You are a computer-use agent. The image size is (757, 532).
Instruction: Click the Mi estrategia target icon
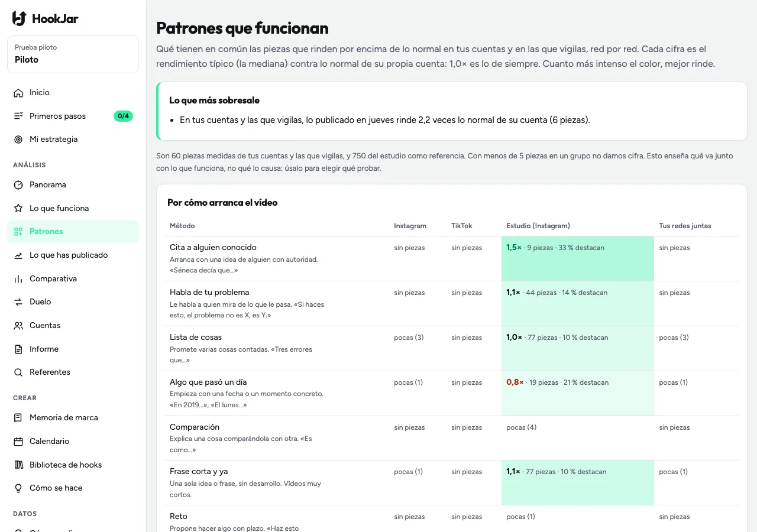click(x=18, y=140)
